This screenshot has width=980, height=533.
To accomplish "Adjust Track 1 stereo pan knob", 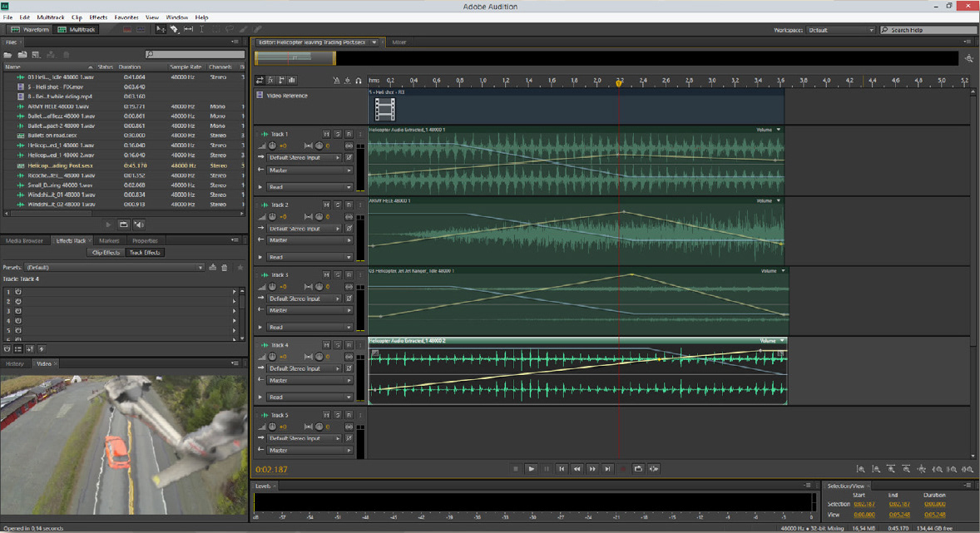I will click(x=319, y=146).
